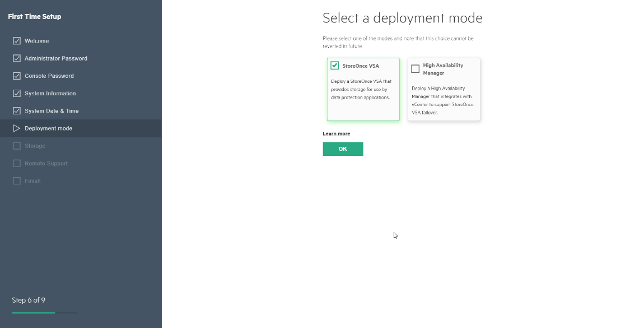Click the empty Storage step box icon
The height and width of the screenshot is (328, 644).
pyautogui.click(x=17, y=146)
